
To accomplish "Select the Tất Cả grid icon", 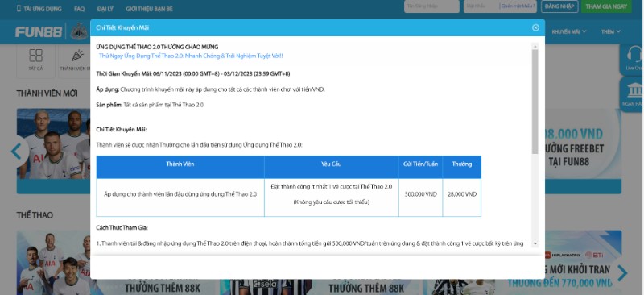I will coord(35,56).
